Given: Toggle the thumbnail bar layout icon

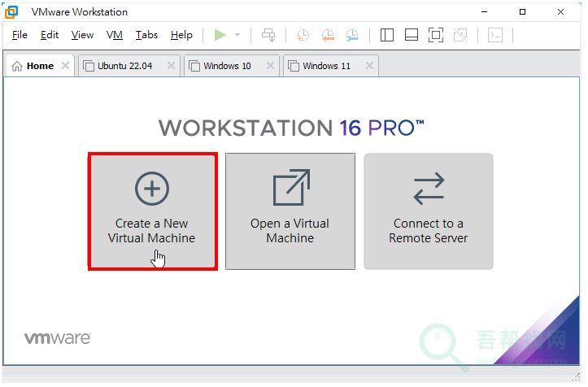Looking at the screenshot, I should coord(412,35).
